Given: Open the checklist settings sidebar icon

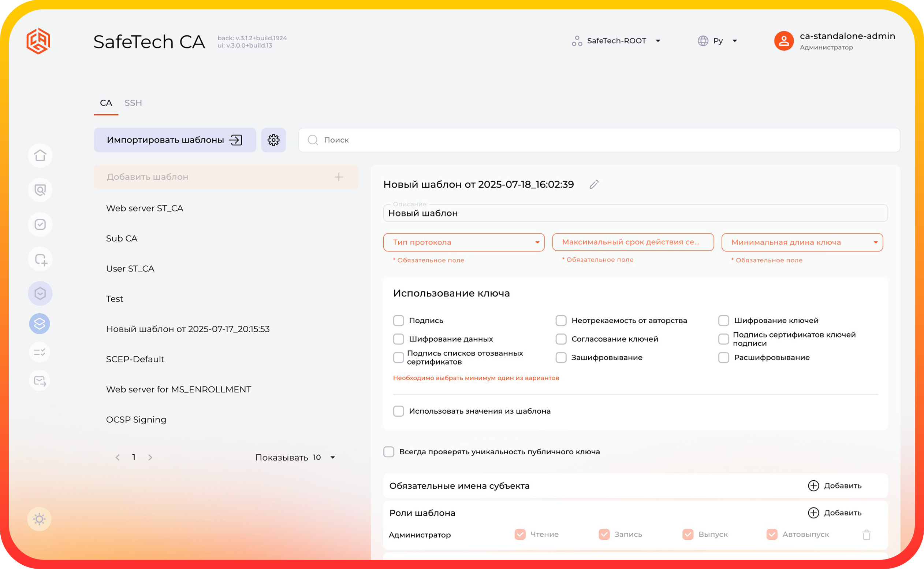Looking at the screenshot, I should tap(40, 352).
